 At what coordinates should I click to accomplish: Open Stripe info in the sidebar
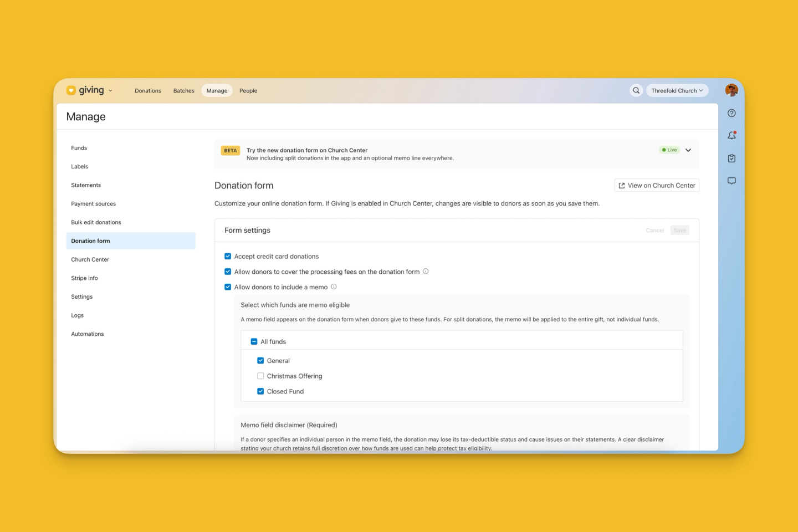point(85,278)
